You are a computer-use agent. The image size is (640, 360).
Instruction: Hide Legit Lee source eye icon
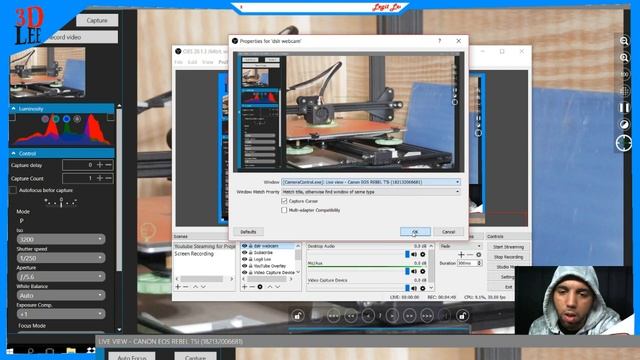coord(244,259)
